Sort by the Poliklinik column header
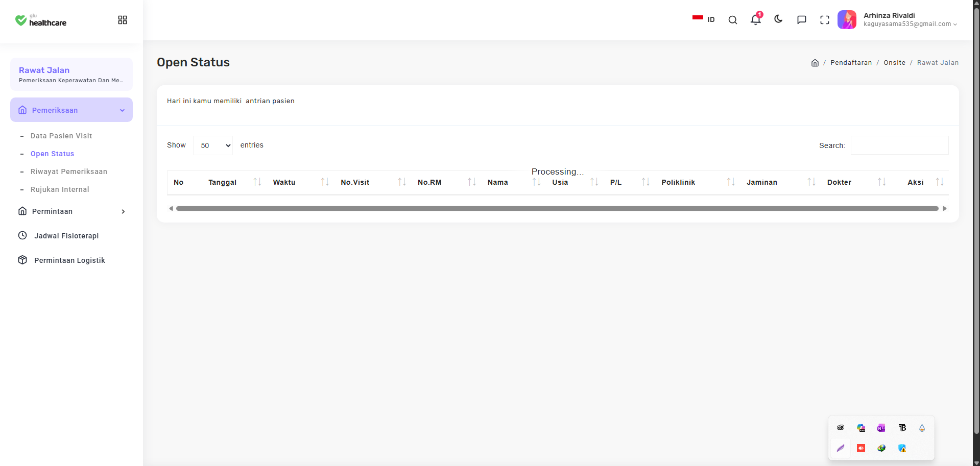The height and width of the screenshot is (466, 980). click(698, 182)
